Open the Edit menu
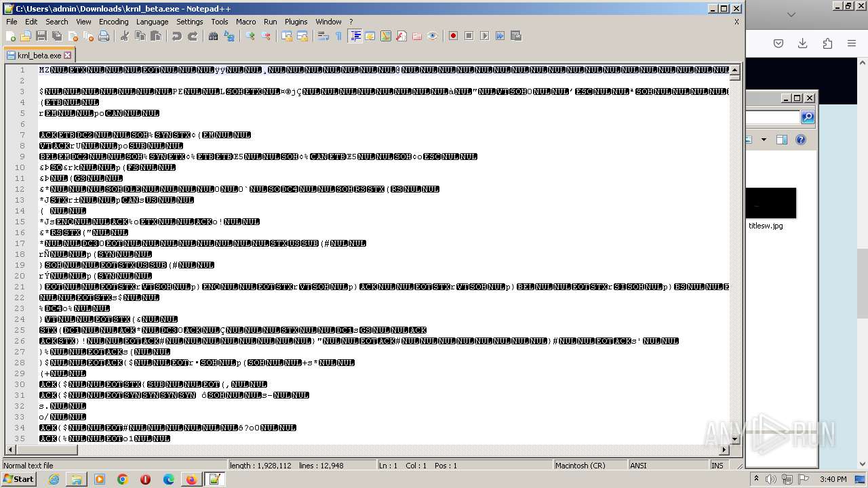Image resolution: width=868 pixels, height=488 pixels. [x=31, y=22]
